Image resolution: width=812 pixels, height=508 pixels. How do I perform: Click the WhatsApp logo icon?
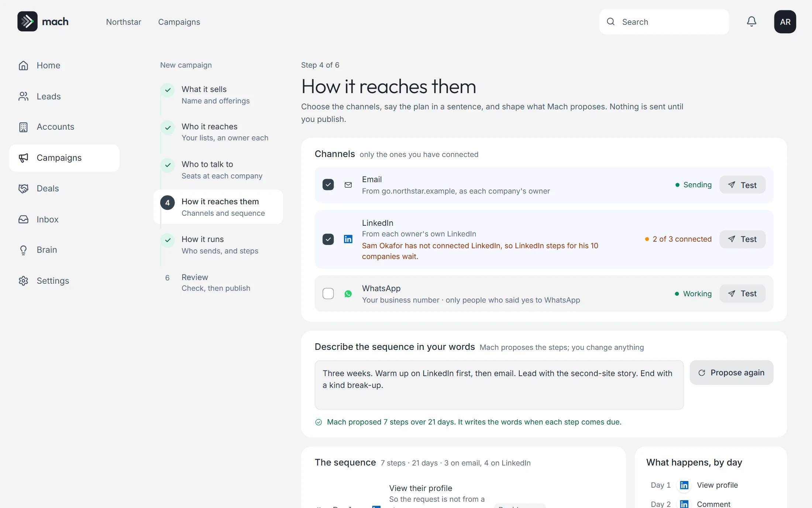(348, 294)
